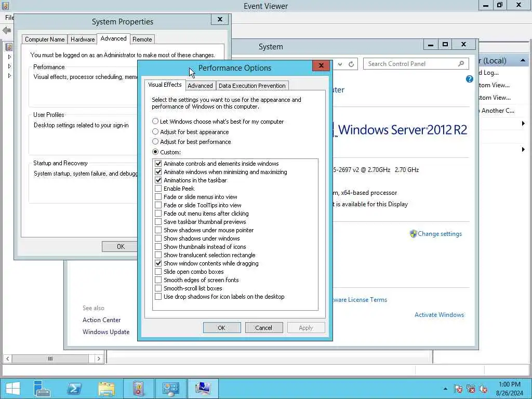Open the Control Panel address dropdown arrow

coord(340,64)
